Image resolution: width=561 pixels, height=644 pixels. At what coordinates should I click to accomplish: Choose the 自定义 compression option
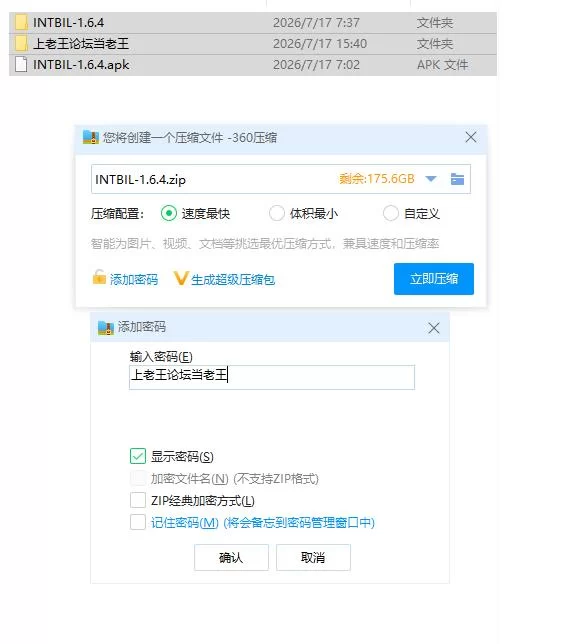(x=391, y=214)
